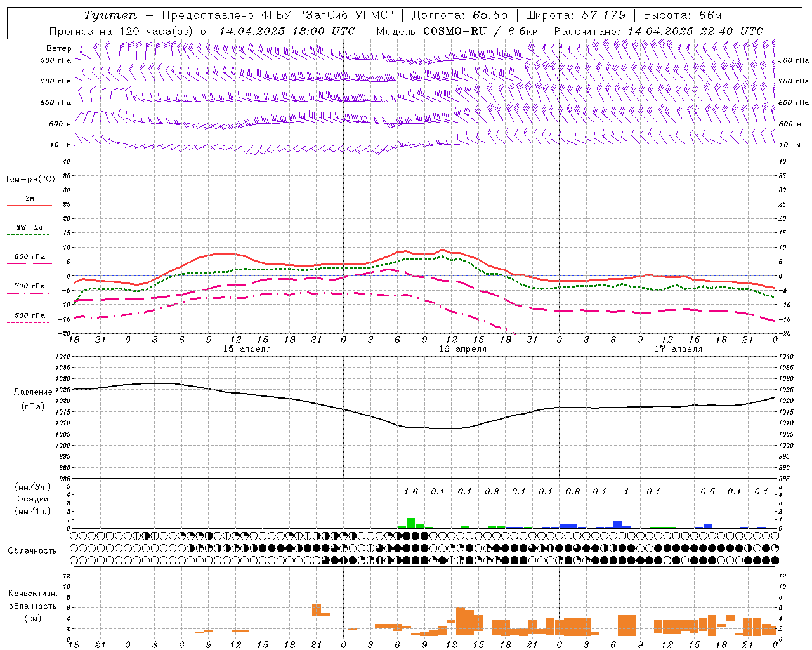This screenshot has width=812, height=650.
Task: Click the '17 апреля' date label
Action: pos(678,348)
